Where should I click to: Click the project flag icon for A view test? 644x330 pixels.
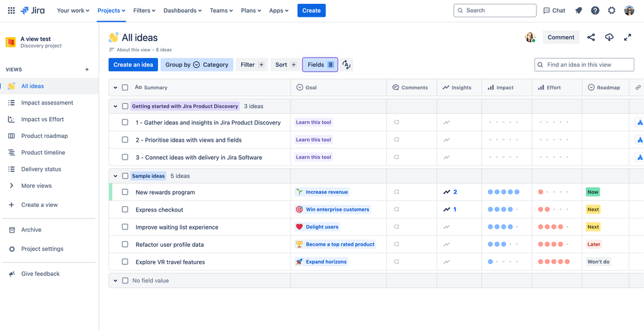11,43
